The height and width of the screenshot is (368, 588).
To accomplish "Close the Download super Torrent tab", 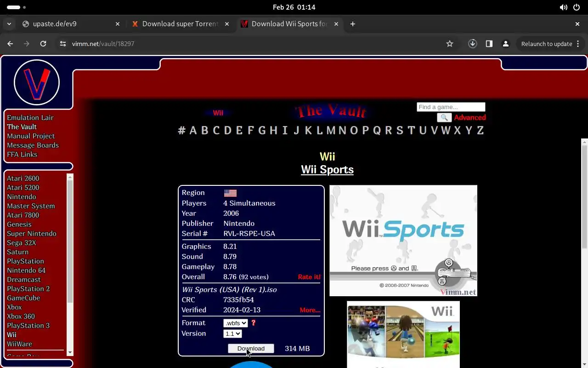I will 227,24.
